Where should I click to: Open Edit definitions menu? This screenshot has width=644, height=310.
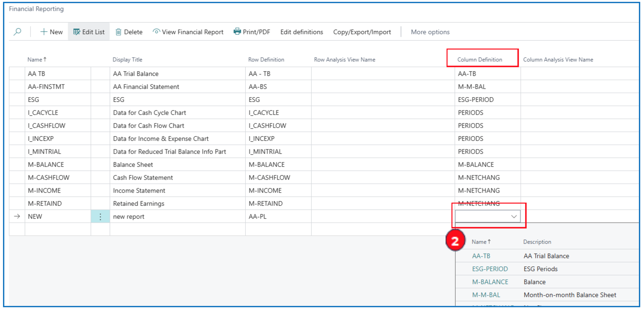point(301,32)
